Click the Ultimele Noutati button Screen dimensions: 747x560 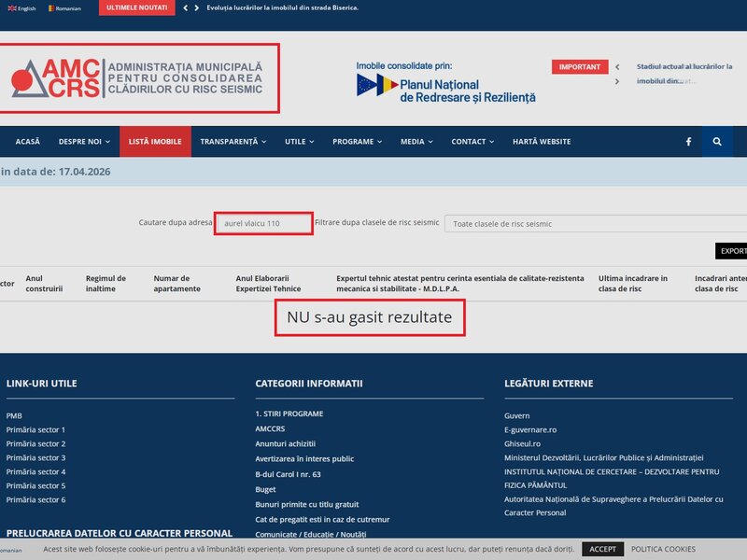[137, 7]
